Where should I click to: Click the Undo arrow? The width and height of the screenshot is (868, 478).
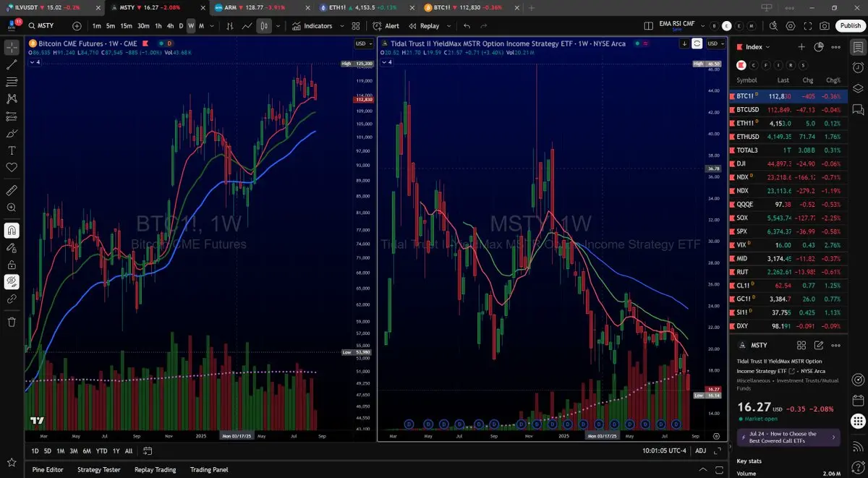point(467,26)
